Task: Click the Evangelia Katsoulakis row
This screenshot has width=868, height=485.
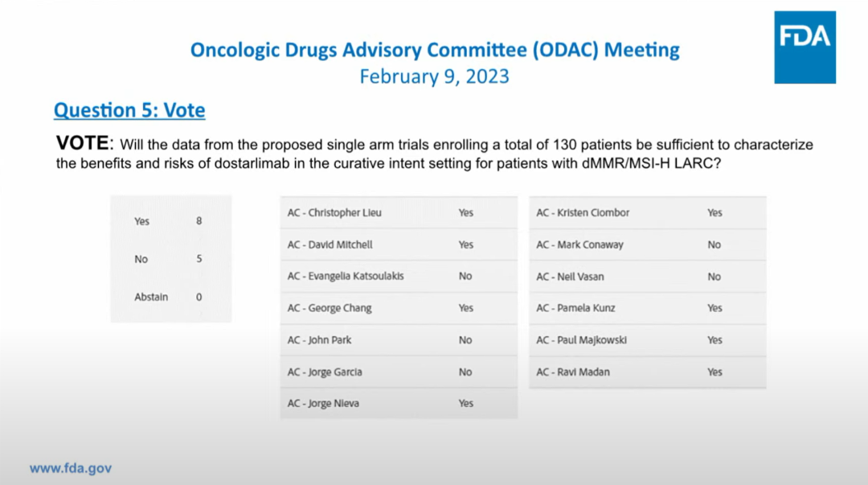Action: coord(398,276)
